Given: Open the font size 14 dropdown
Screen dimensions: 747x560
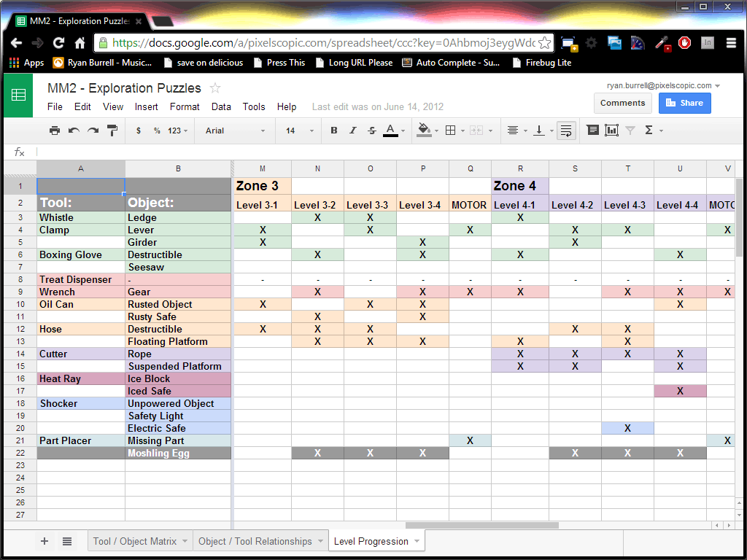Looking at the screenshot, I should click(x=300, y=131).
